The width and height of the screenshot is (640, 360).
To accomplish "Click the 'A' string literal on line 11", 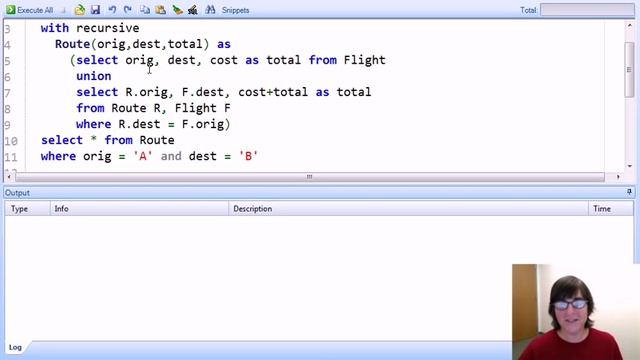I will point(143,156).
